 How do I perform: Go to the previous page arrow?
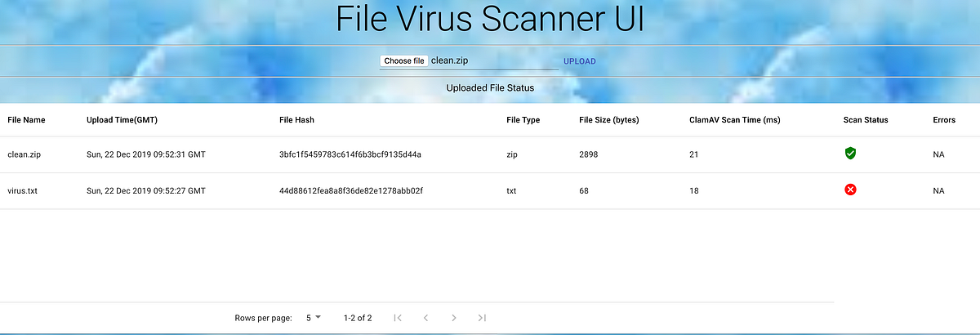pos(425,318)
